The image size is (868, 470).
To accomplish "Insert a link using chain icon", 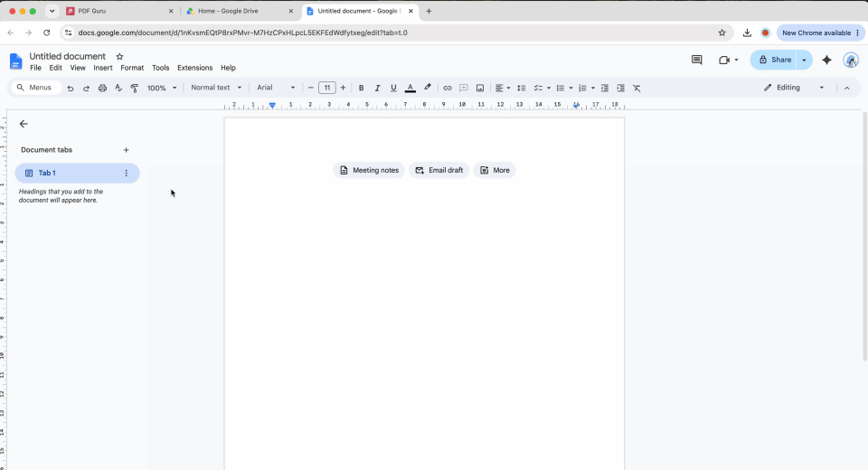I will 448,88.
